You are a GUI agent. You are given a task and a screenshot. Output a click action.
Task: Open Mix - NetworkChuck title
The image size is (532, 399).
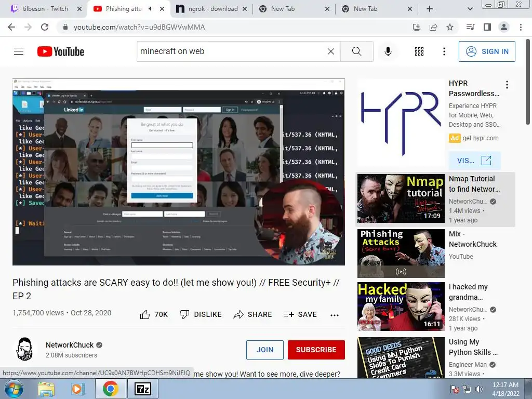tap(473, 239)
